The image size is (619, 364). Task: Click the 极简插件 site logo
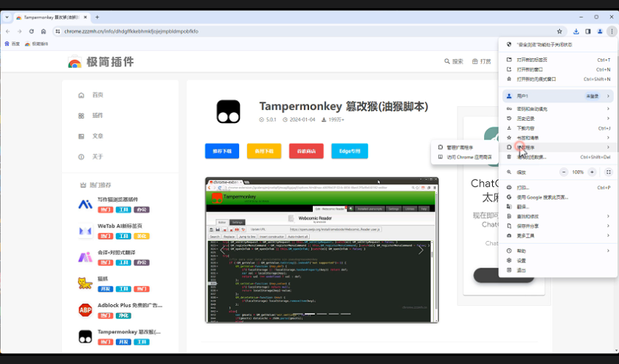pyautogui.click(x=100, y=62)
